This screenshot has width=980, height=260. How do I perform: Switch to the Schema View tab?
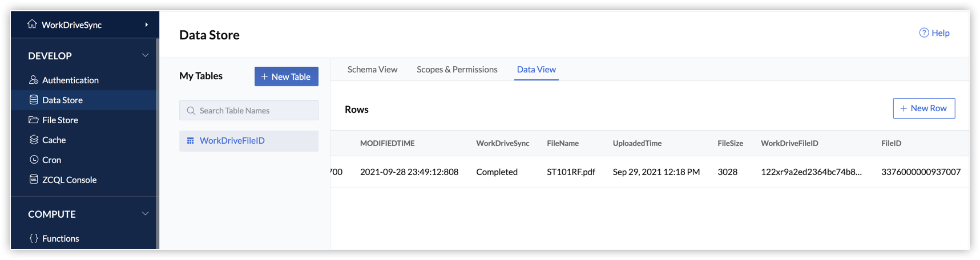[x=372, y=70]
